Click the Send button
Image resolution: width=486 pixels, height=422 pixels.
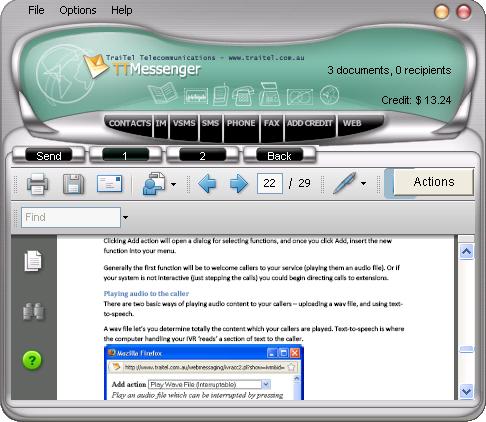49,156
